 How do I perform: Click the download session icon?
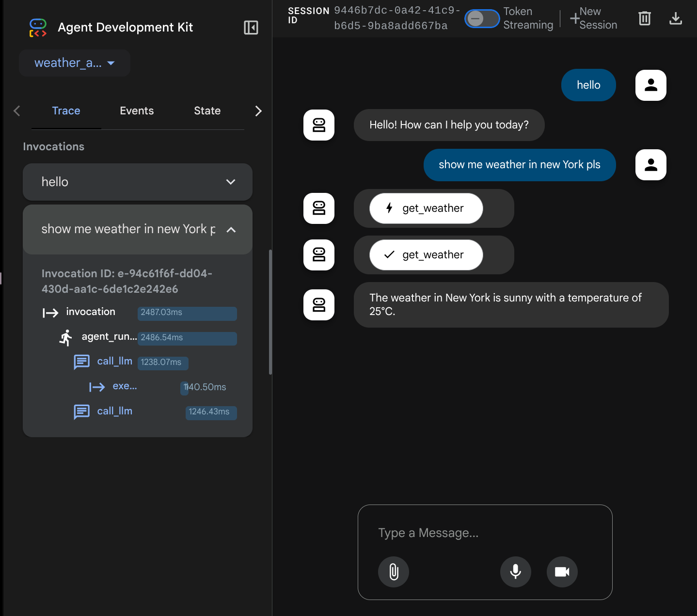click(675, 18)
